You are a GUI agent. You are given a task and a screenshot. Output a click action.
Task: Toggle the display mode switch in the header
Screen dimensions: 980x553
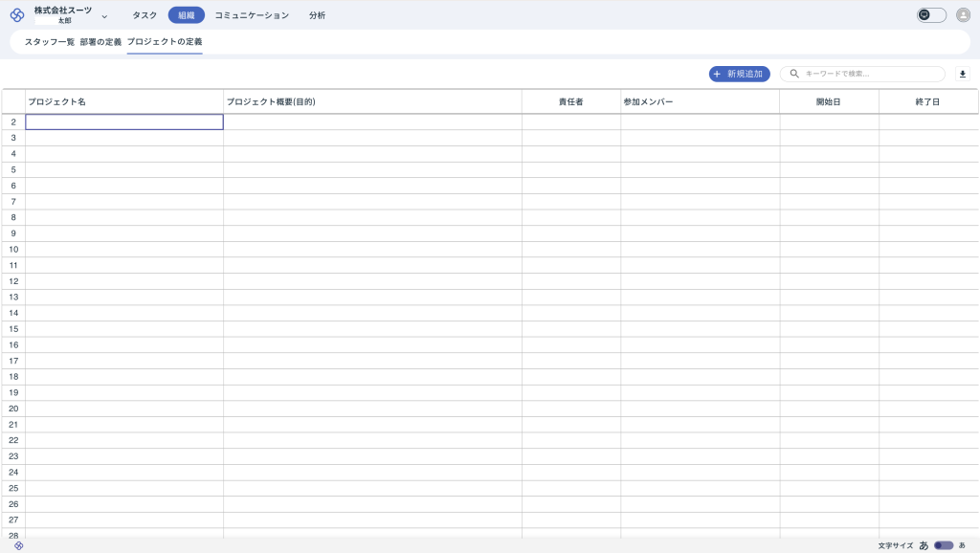coord(931,15)
